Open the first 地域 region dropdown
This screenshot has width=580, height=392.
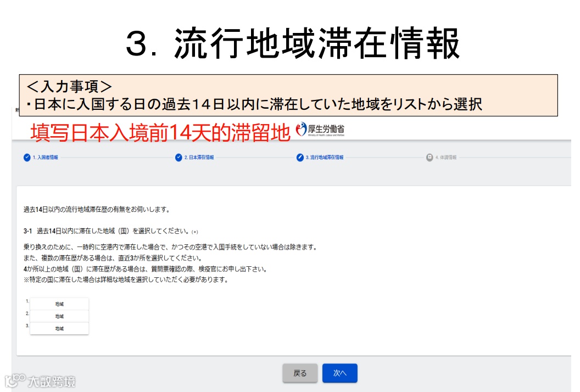click(59, 304)
